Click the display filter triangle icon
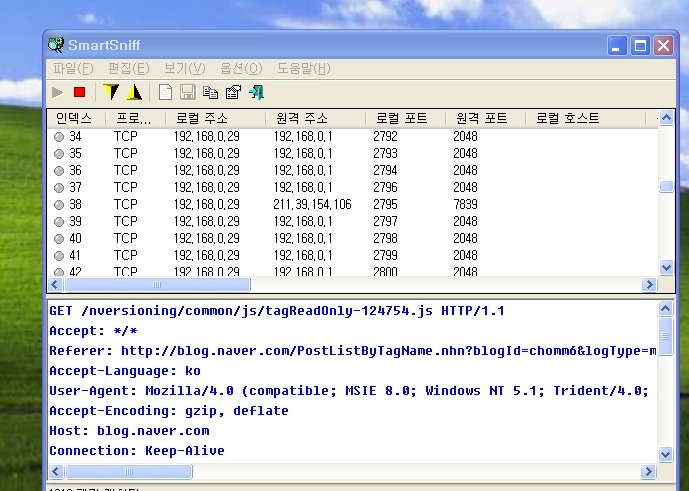 pyautogui.click(x=134, y=93)
